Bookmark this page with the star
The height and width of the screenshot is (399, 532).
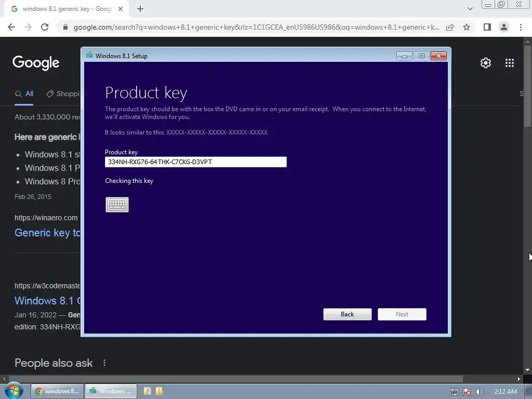click(x=467, y=27)
